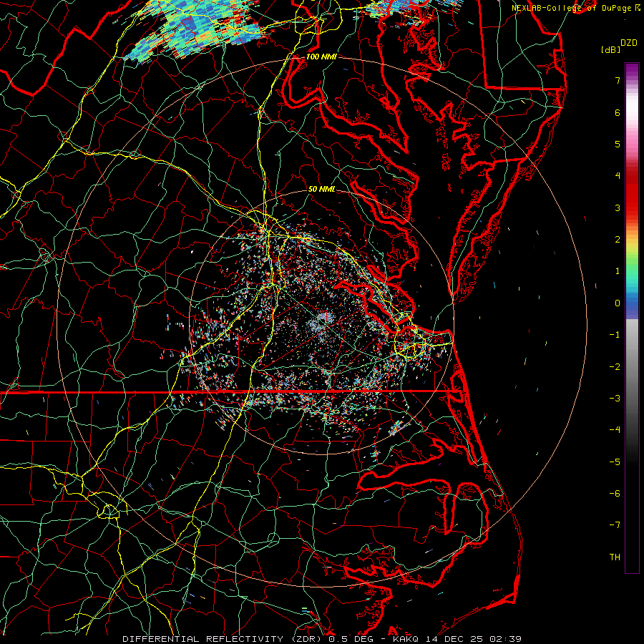Click the -5 value on the color scale
The width and height of the screenshot is (644, 644).
pos(615,462)
